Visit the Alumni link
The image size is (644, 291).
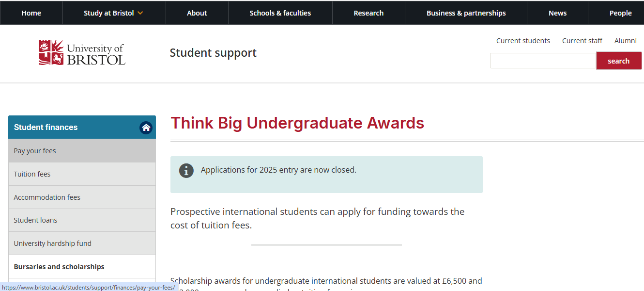point(626,41)
